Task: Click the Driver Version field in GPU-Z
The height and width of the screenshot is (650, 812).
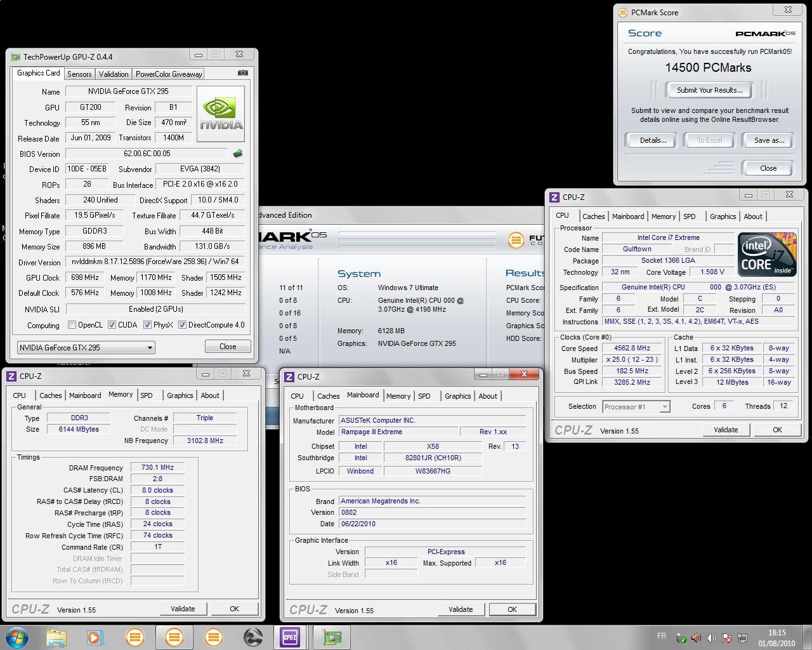Action: pyautogui.click(x=155, y=262)
